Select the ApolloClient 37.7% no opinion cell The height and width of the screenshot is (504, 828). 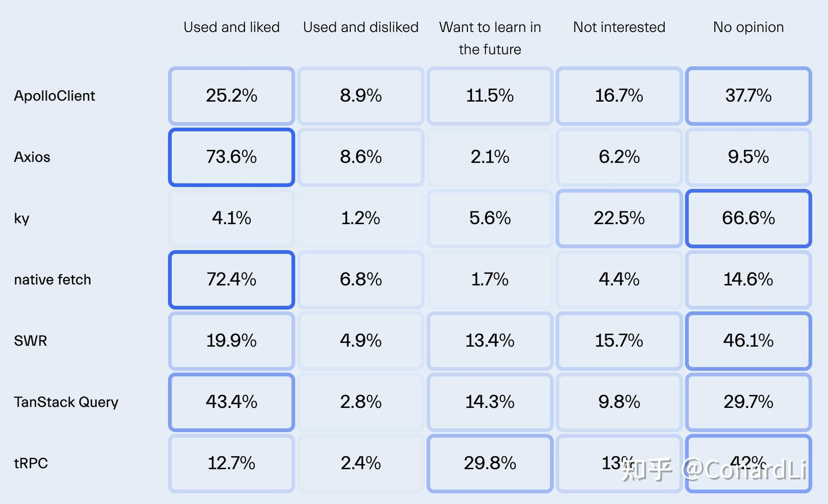click(x=748, y=96)
